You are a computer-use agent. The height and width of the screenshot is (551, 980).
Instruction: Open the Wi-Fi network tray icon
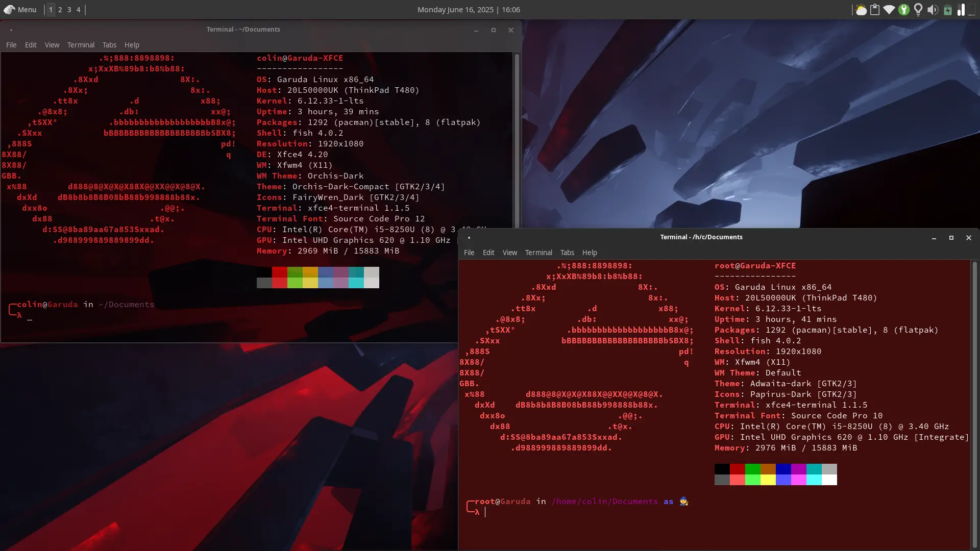coord(889,10)
